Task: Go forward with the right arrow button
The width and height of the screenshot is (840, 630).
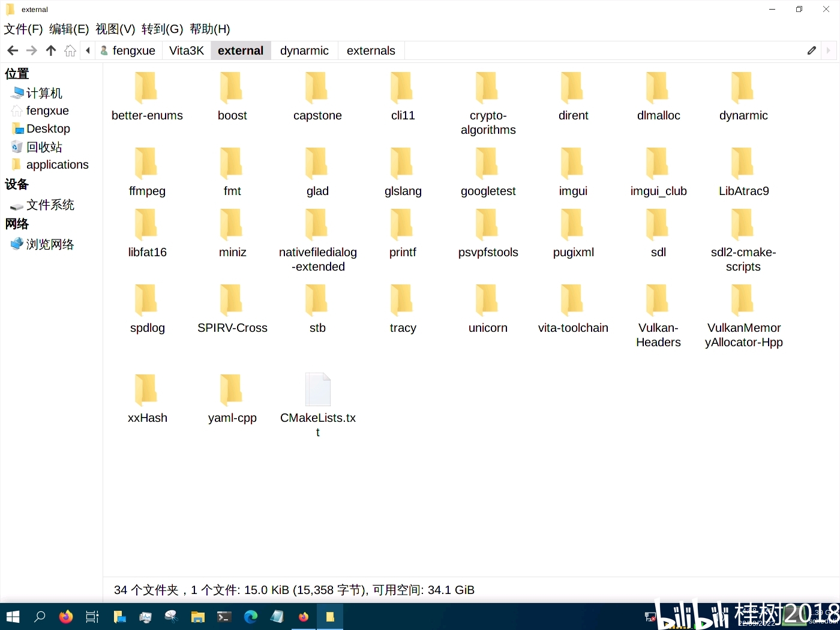Action: [x=32, y=50]
